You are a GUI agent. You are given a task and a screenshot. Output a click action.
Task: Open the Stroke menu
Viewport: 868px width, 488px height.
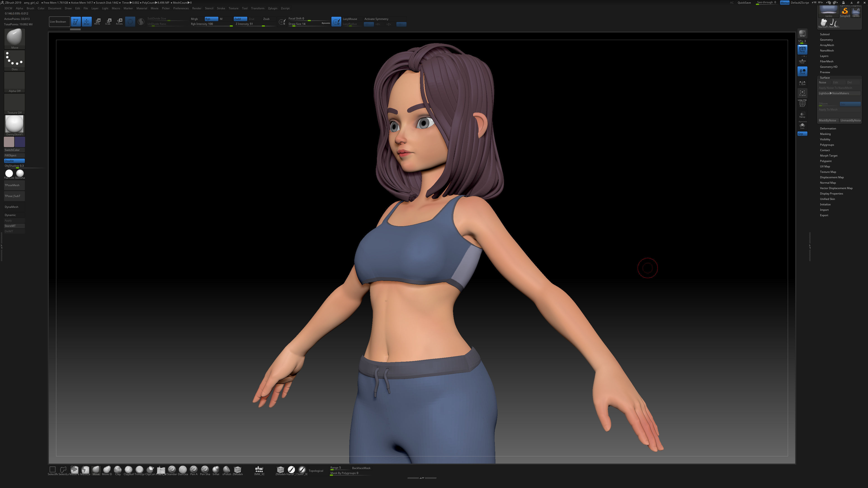tap(221, 8)
